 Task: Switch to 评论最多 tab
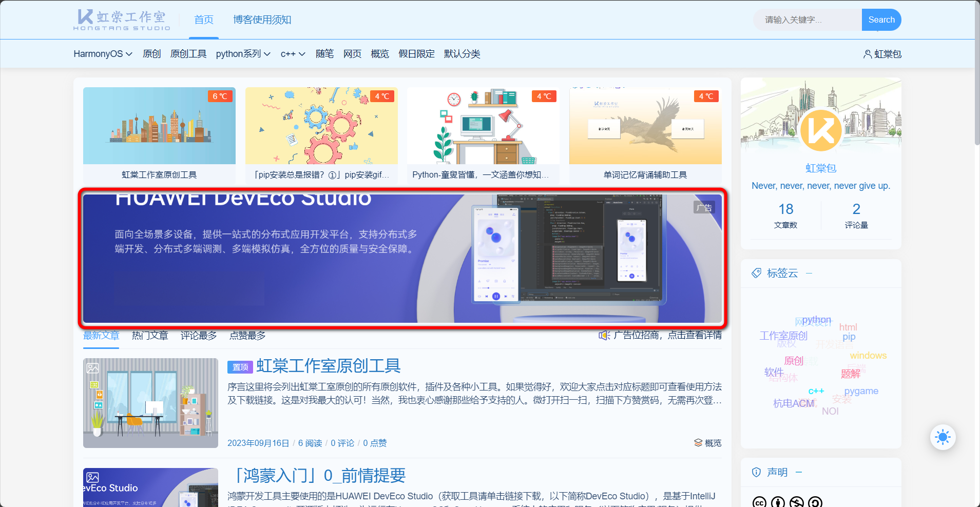tap(199, 336)
